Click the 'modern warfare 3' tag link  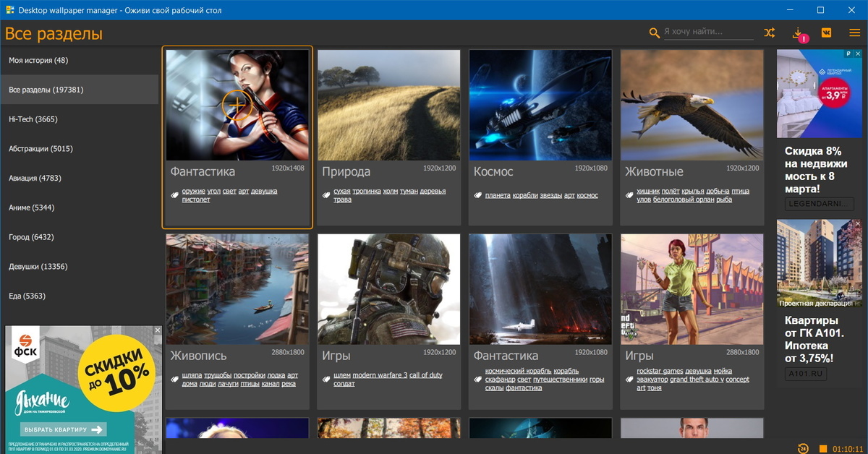[380, 375]
